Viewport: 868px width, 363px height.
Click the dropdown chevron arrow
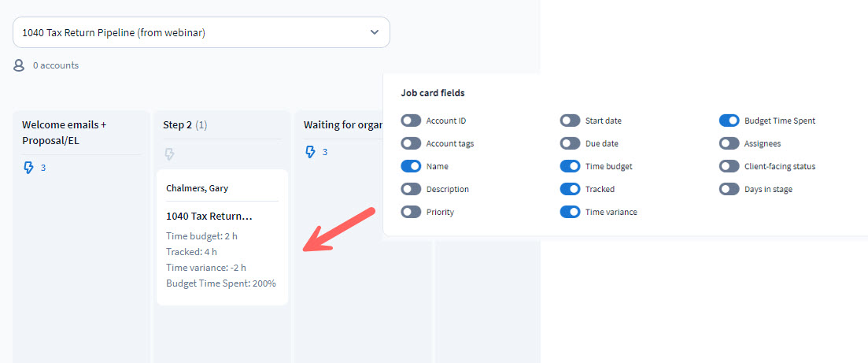pyautogui.click(x=374, y=32)
